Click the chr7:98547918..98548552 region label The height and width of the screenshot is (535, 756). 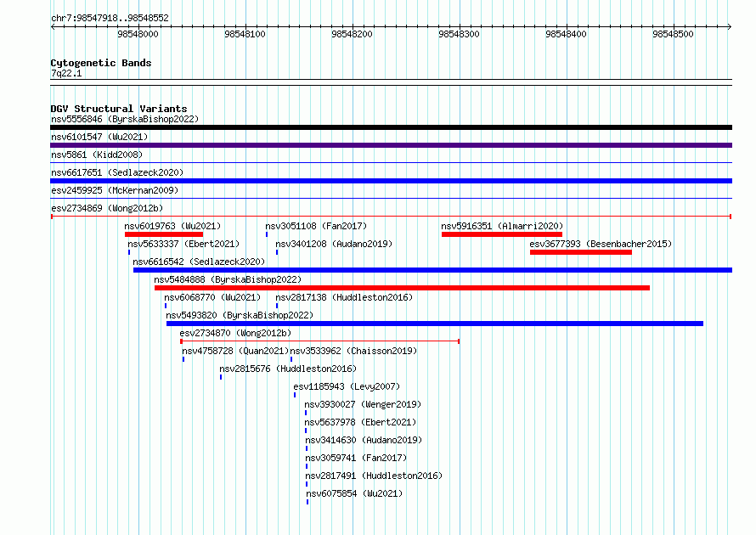(x=110, y=19)
